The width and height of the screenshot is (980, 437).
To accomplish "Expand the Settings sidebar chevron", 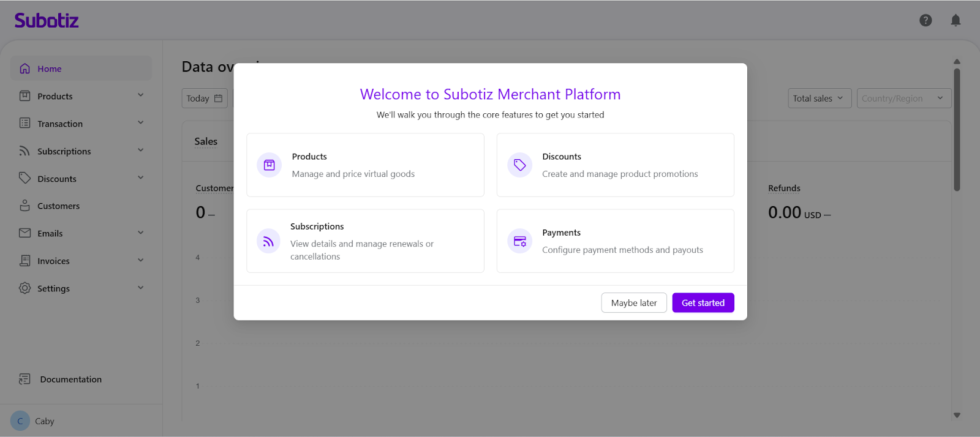I will coord(140,288).
